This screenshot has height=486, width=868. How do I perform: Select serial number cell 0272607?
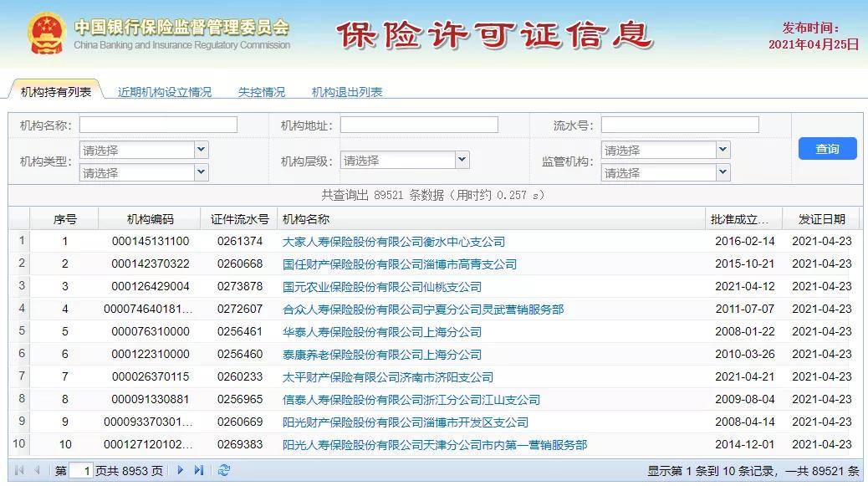(240, 309)
